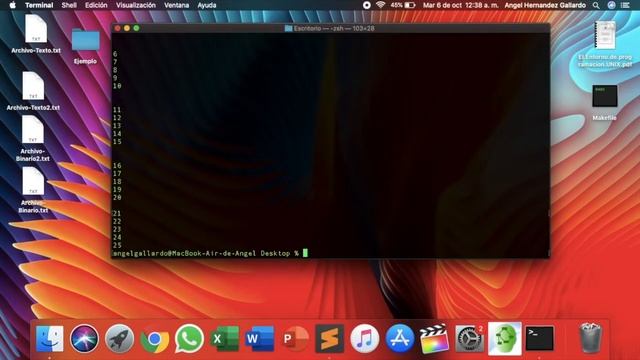Click output line number 25
640x360 pixels.
117,245
